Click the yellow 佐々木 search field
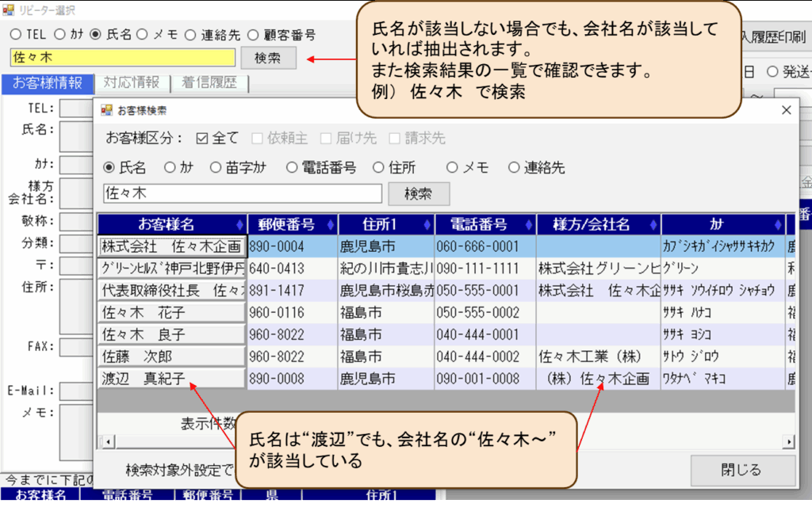 click(123, 58)
